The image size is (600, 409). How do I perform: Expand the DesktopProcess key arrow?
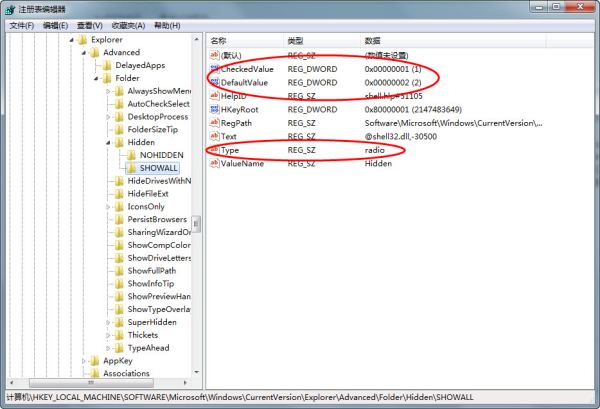(108, 117)
